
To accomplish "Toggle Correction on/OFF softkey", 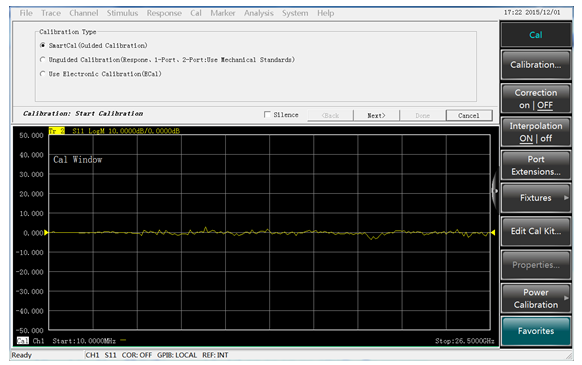I will [536, 99].
